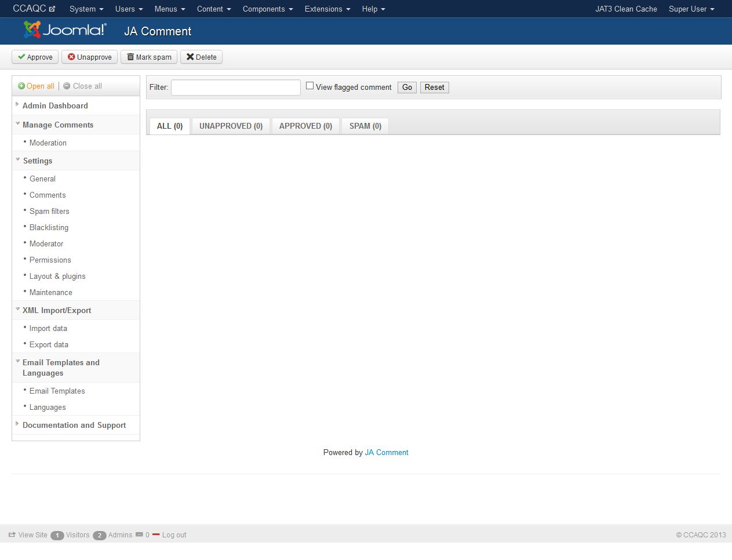The width and height of the screenshot is (732, 560).
Task: Collapse the Settings section
Action: (76, 161)
